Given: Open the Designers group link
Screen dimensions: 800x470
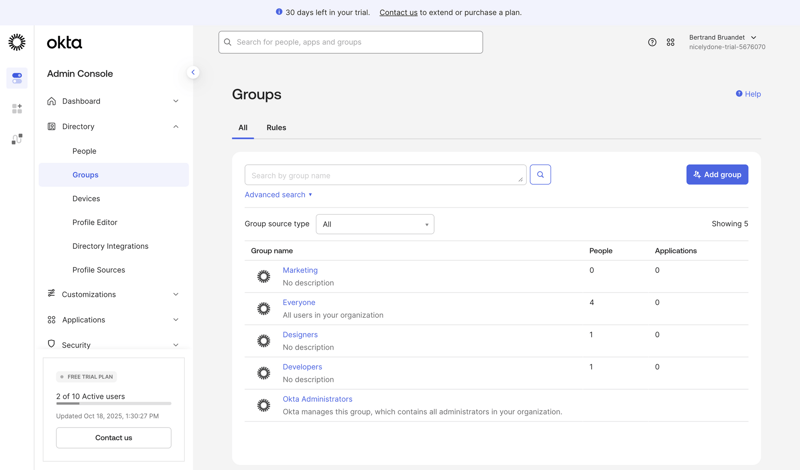Looking at the screenshot, I should pos(300,334).
